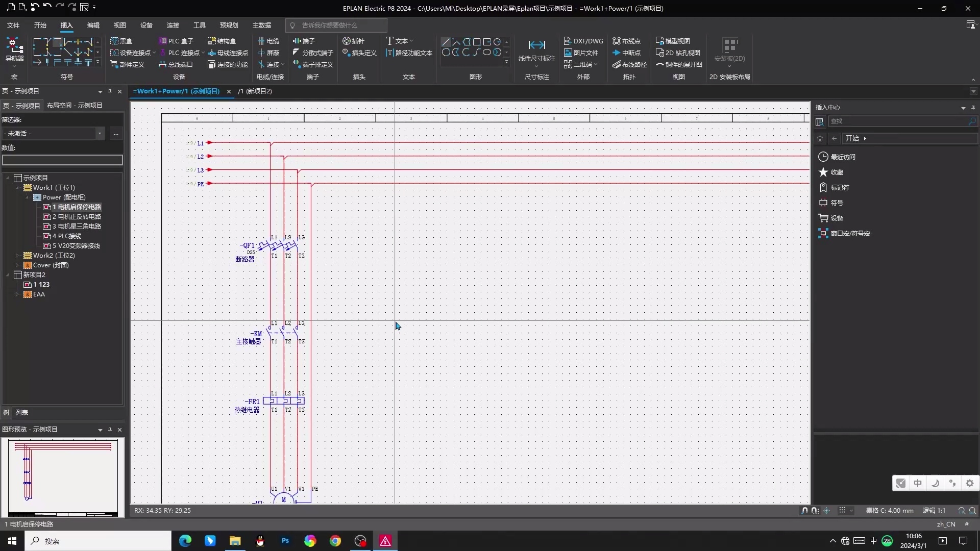Click the DXF/DWG import icon
980x551 pixels.
(x=568, y=41)
